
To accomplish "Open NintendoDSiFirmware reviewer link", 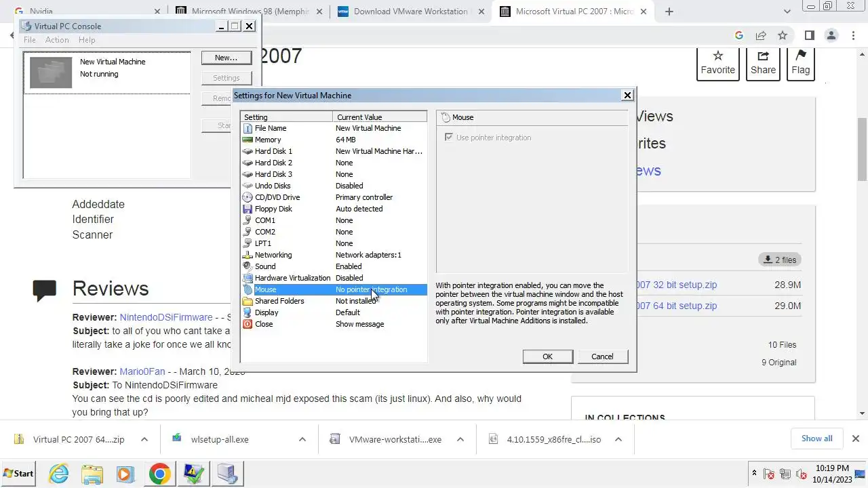I will (x=166, y=317).
